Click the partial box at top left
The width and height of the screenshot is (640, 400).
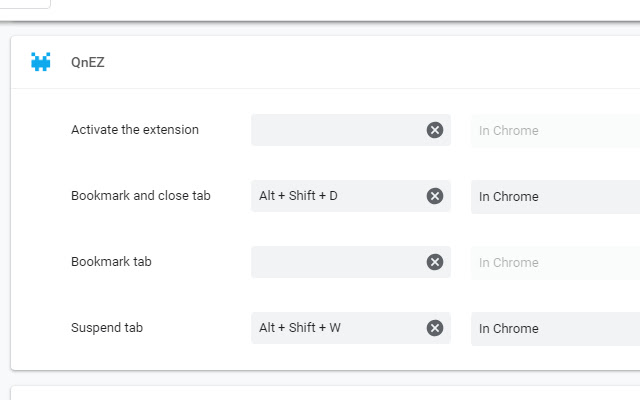tap(25, 4)
